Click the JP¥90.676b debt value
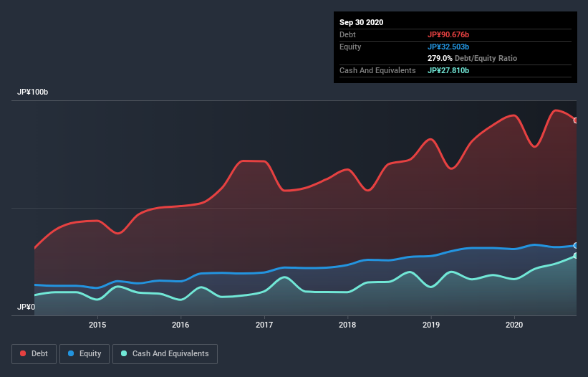588x377 pixels. tap(448, 34)
